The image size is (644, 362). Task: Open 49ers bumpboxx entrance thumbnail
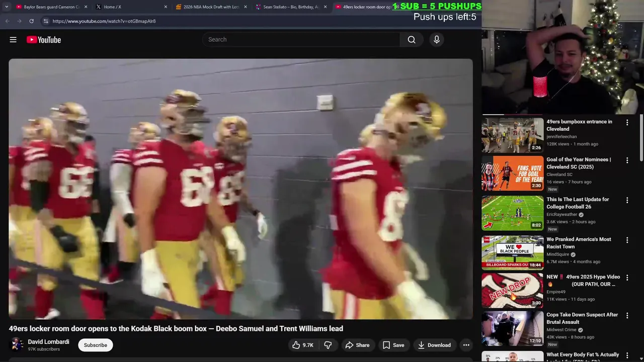[513, 135]
